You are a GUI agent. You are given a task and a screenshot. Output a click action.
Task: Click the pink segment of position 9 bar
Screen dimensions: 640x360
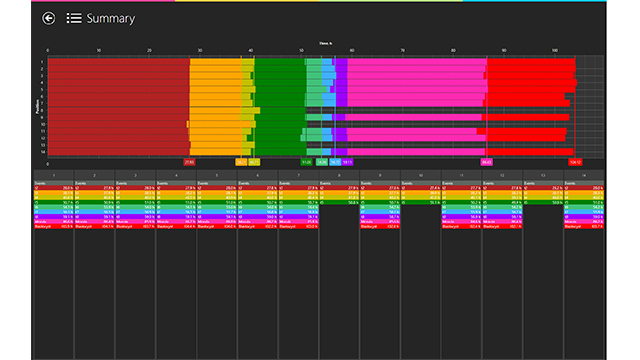tap(413, 117)
